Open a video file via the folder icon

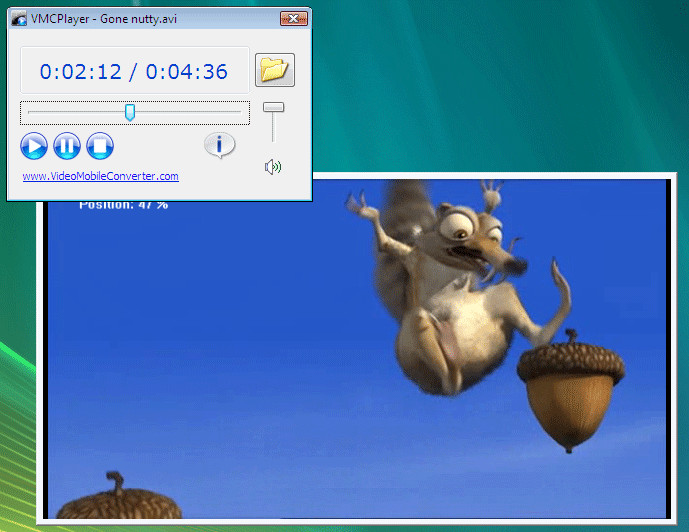click(275, 70)
